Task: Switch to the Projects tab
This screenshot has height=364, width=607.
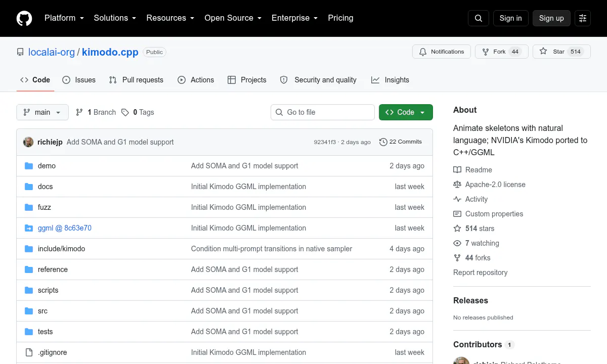Action: coord(247,80)
